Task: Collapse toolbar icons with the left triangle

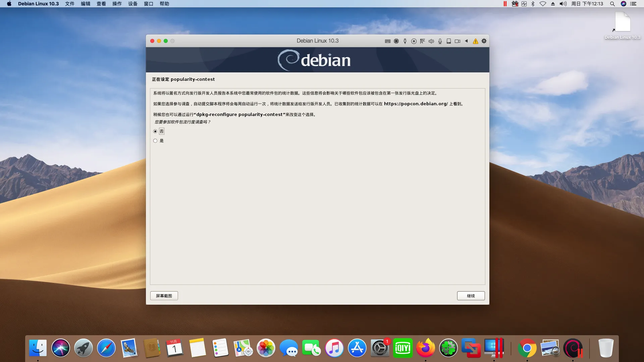Action: (x=466, y=41)
